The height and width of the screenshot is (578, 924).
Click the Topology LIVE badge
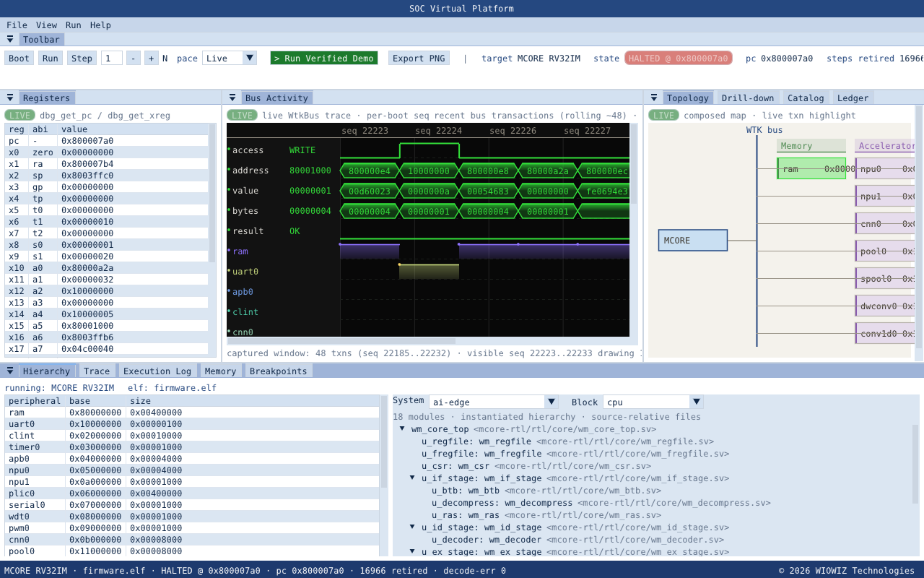663,115
